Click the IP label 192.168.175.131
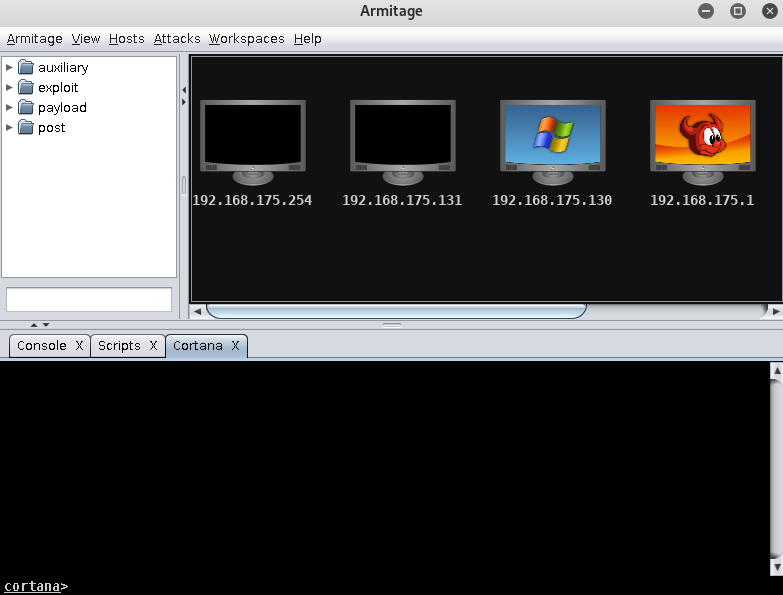Image resolution: width=783 pixels, height=595 pixels. point(402,200)
